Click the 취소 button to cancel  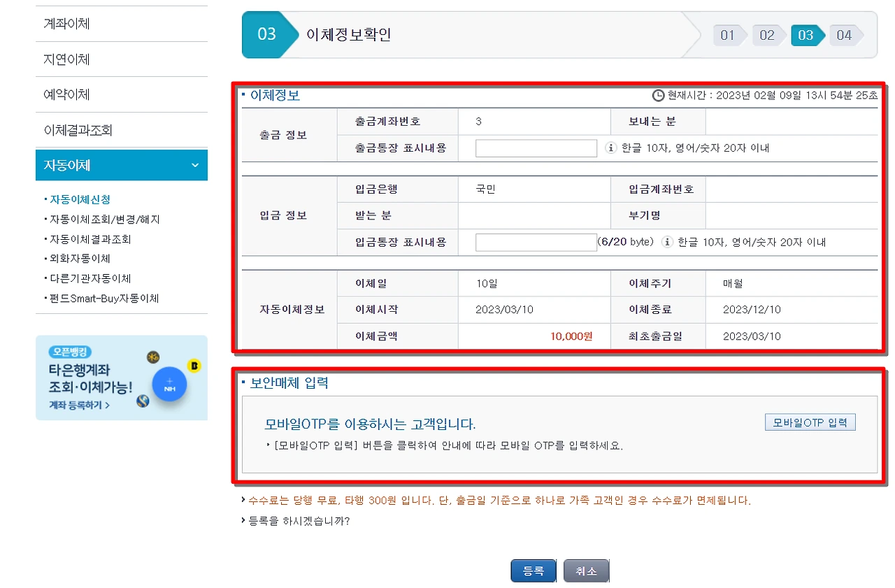(585, 571)
